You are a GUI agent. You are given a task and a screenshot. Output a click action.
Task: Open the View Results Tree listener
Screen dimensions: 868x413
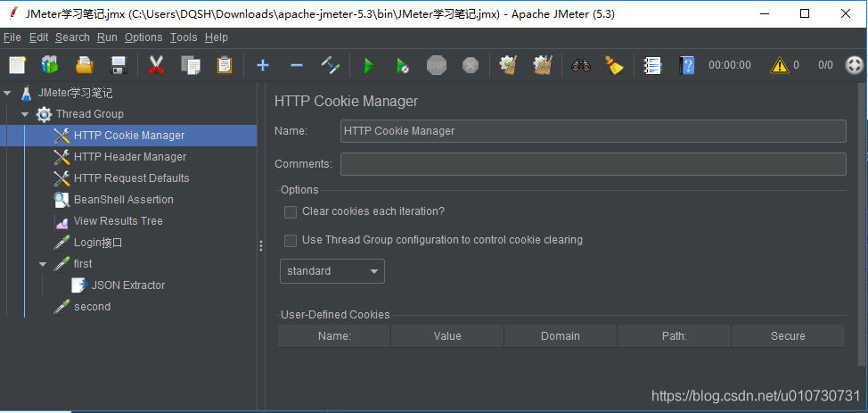click(118, 221)
